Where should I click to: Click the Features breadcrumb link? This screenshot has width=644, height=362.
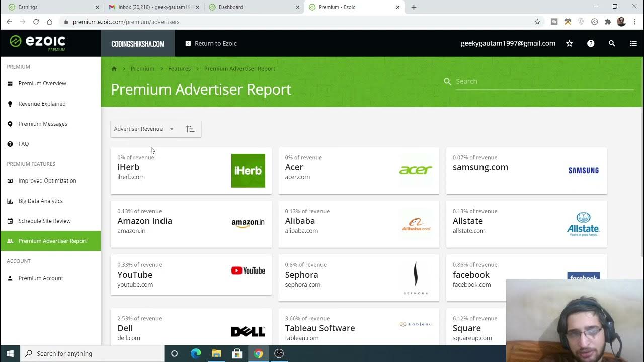pos(179,69)
